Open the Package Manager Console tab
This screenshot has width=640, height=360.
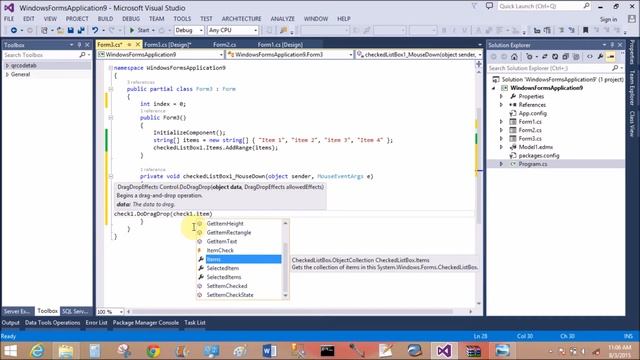(146, 323)
